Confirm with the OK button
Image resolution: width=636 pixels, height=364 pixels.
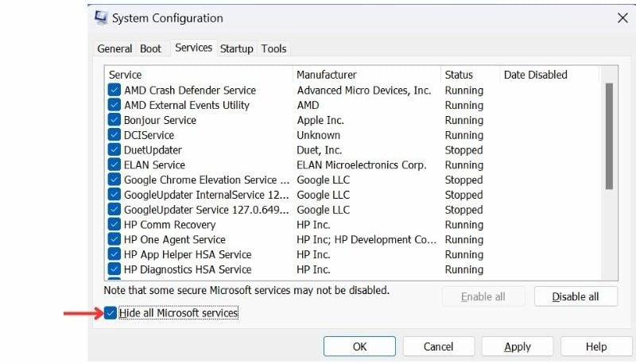[359, 347]
